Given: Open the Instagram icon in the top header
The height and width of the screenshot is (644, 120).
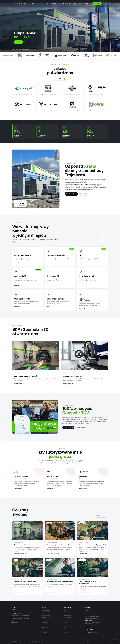Looking at the screenshot, I should pos(106,4).
